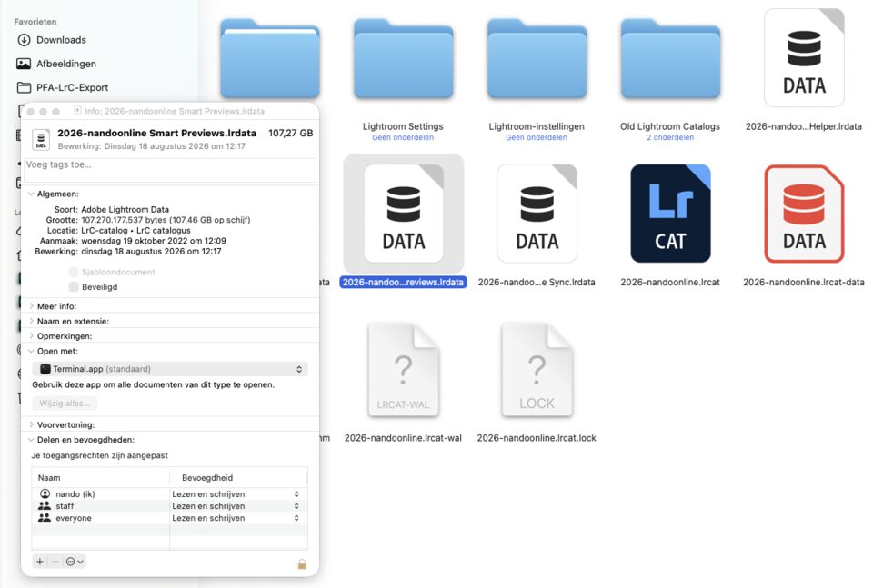Click the everyone group icon
This screenshot has height=588, width=873.
(45, 518)
